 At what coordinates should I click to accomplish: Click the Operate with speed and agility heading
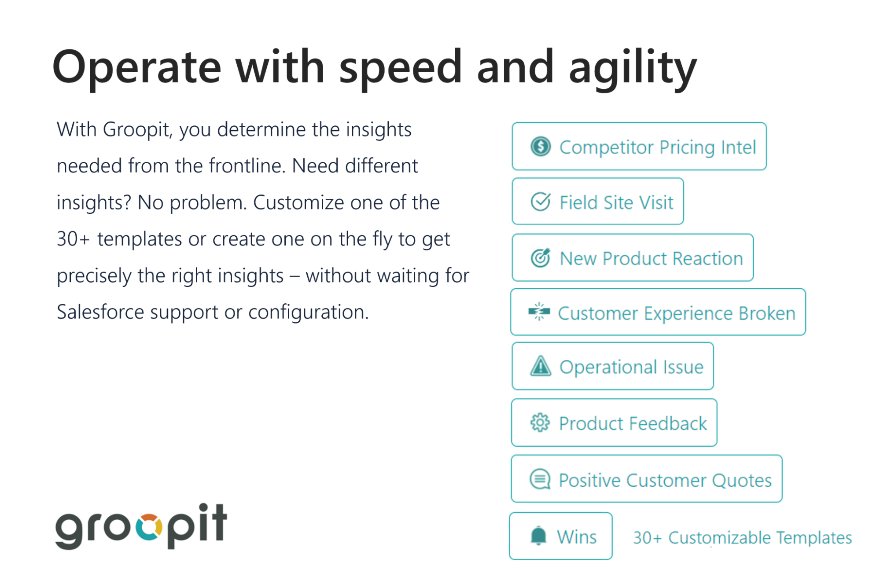coord(374,67)
